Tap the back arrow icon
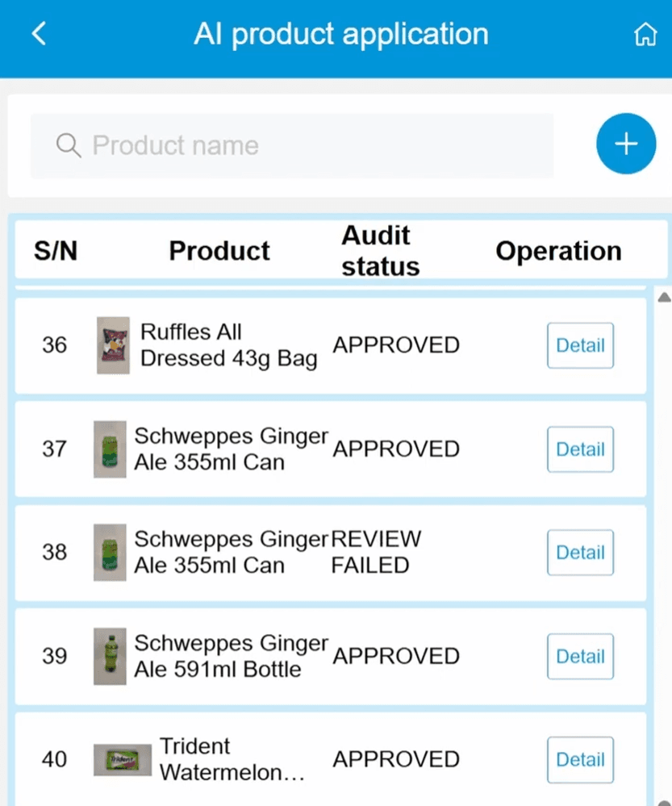 [39, 35]
